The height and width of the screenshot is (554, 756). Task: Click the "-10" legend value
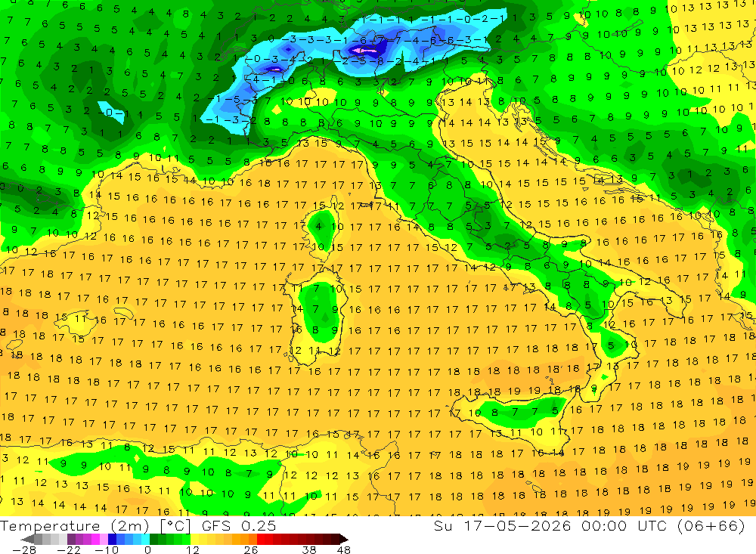click(x=107, y=550)
